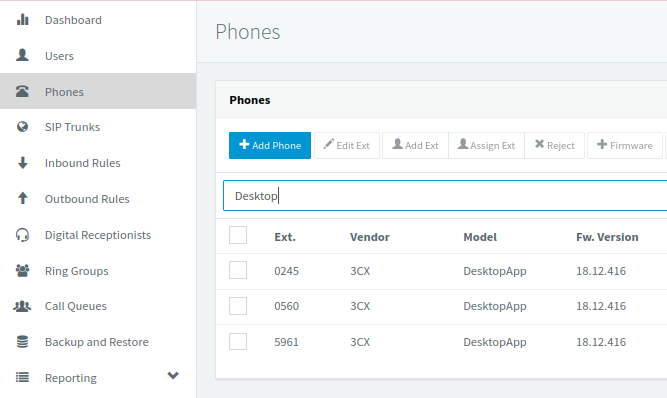Select the SIP Trunks globe icon

point(22,127)
